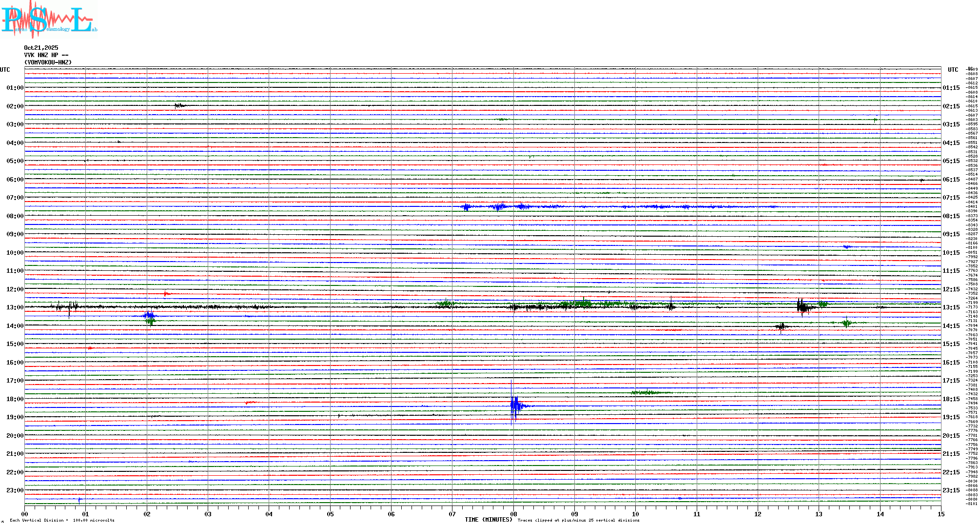Click minute 08 on the time axis
980x527 pixels.
tap(513, 514)
